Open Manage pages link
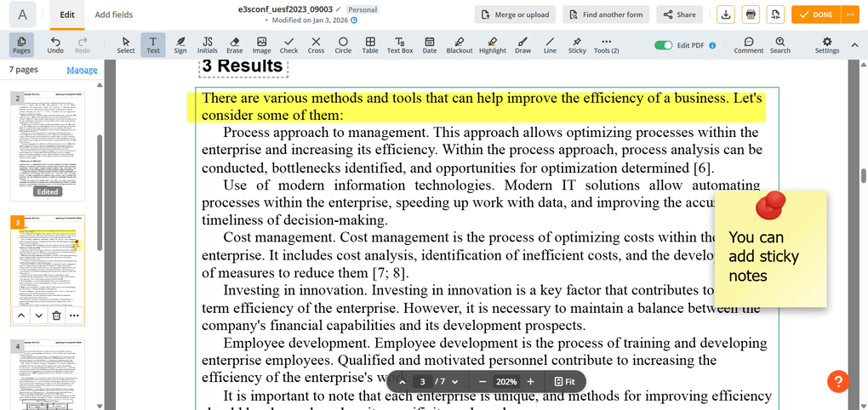 point(82,71)
